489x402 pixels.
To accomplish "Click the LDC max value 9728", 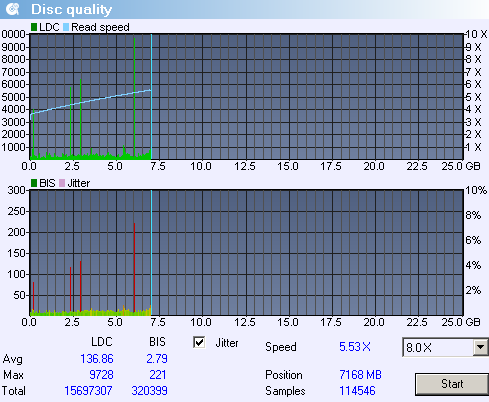I will click(x=101, y=375).
